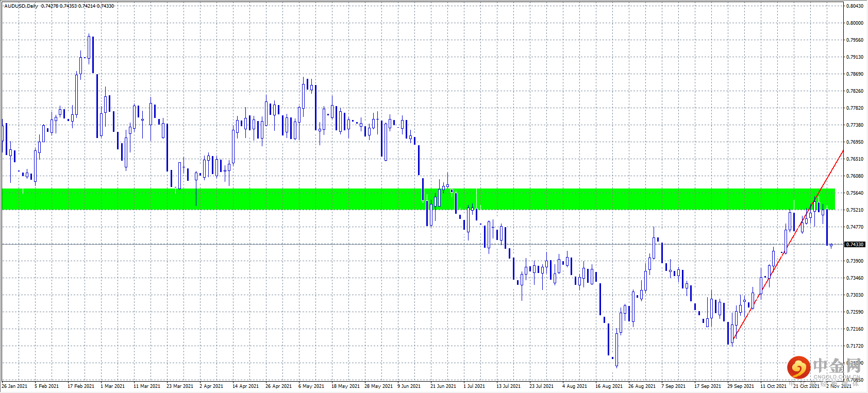Click the 1 Jul 2021 date label
This screenshot has width=868, height=393.
[474, 386]
